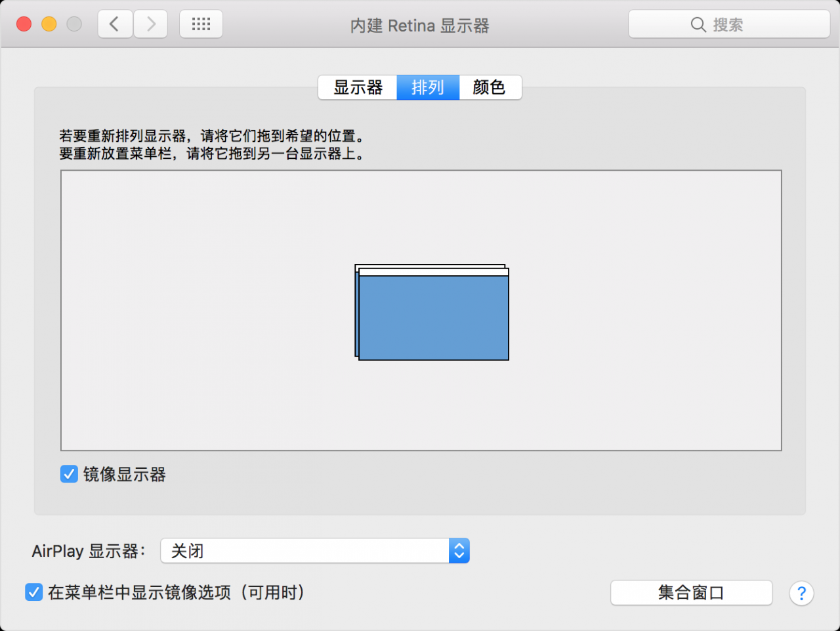The image size is (840, 631).
Task: Click the 集合窗口 button
Action: point(691,593)
